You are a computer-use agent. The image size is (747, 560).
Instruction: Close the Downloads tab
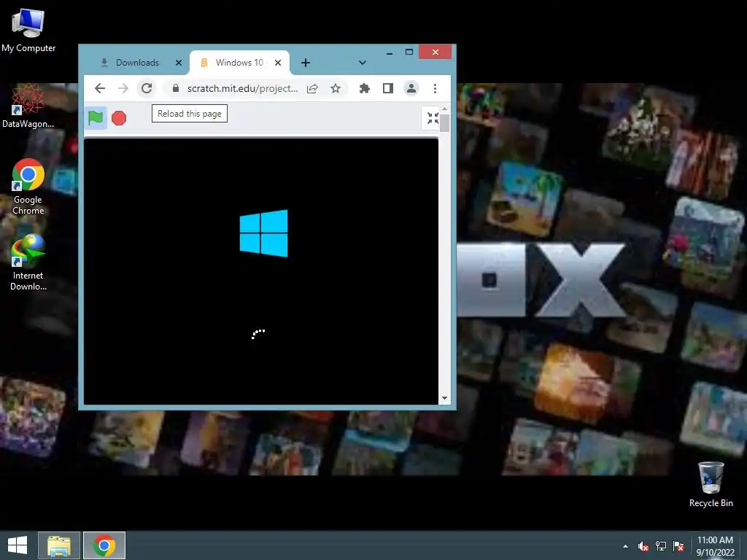pyautogui.click(x=179, y=63)
